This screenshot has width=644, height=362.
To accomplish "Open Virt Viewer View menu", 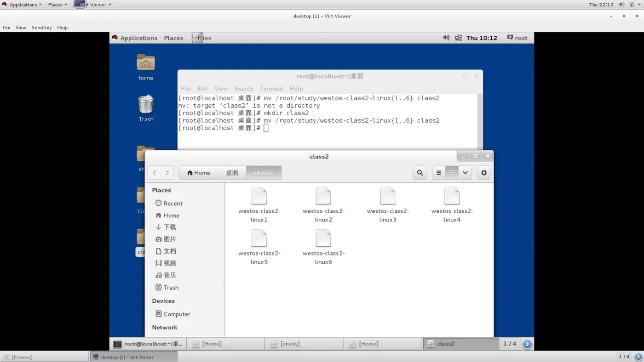I will [21, 28].
